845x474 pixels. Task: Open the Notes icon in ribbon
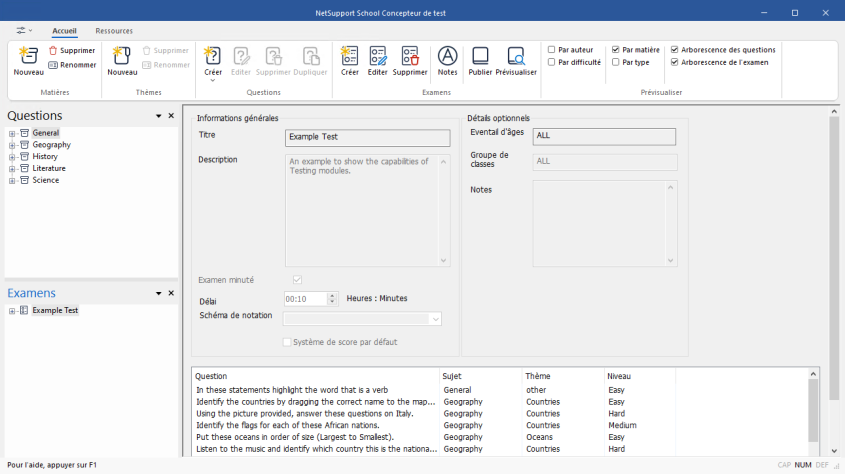click(x=447, y=55)
